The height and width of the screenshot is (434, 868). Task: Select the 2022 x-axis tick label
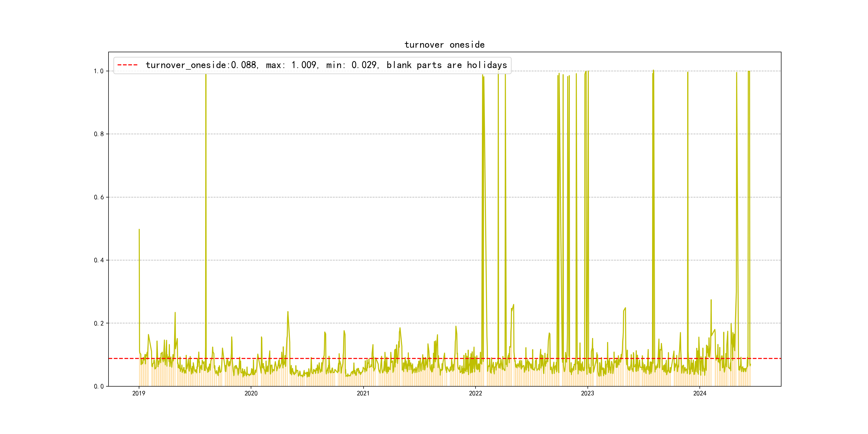click(475, 393)
